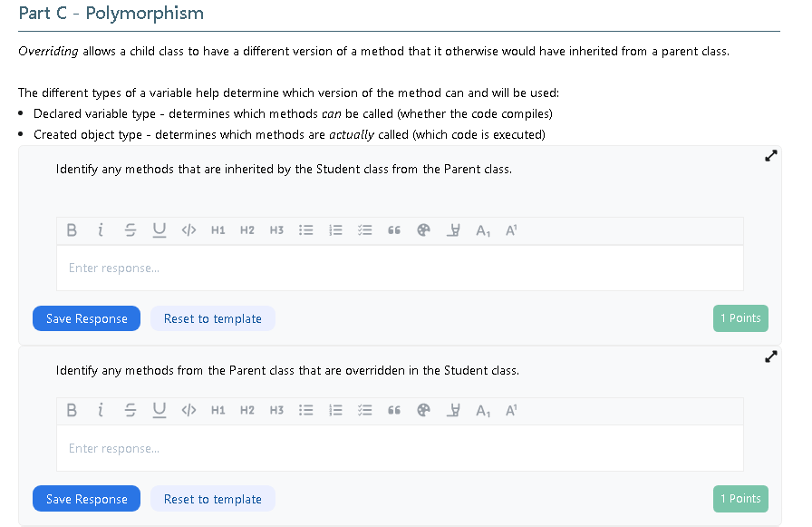
Task: Expand the overridden methods question card
Action: [770, 356]
